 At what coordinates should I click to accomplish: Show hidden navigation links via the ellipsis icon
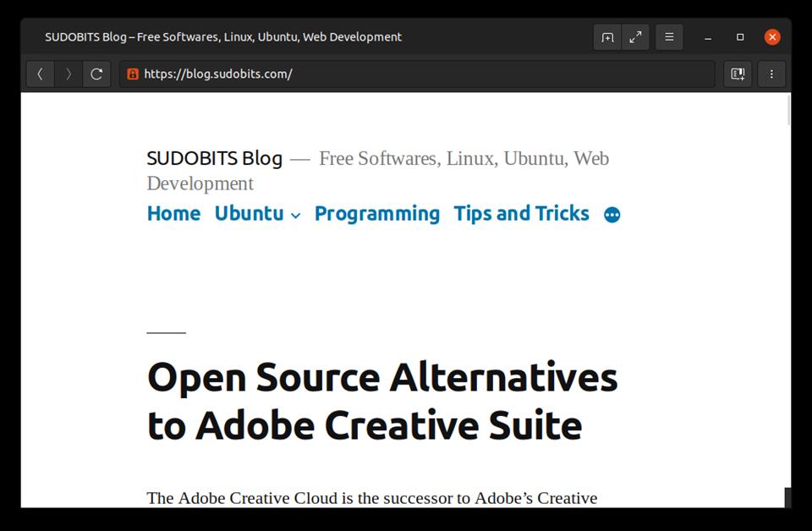(x=612, y=214)
